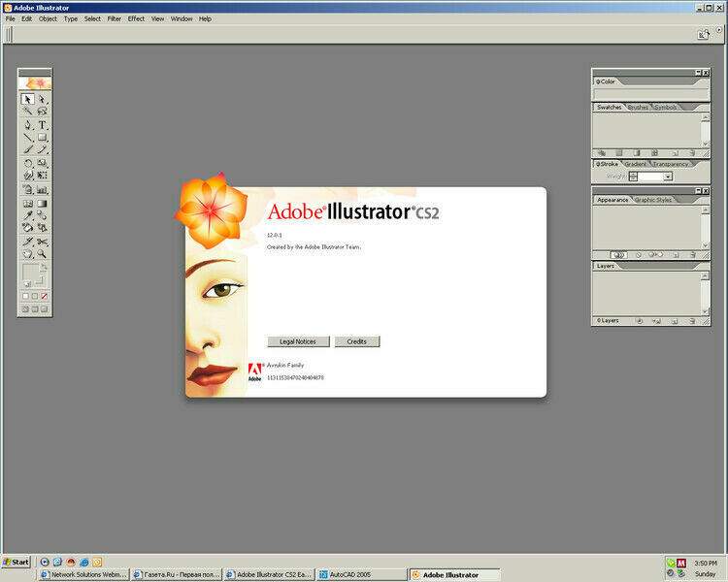The image size is (728, 582).
Task: Set paint to None (red slash)
Action: coord(44,296)
